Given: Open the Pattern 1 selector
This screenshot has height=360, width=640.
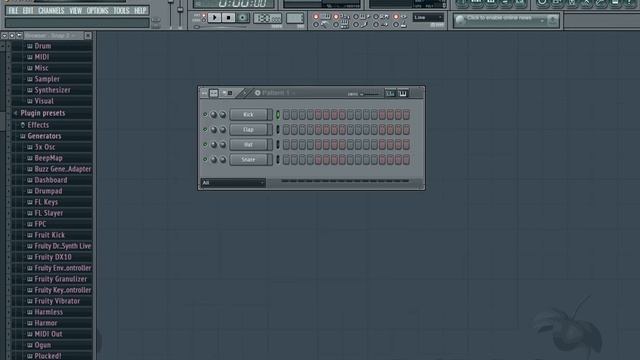Looking at the screenshot, I should pos(276,93).
